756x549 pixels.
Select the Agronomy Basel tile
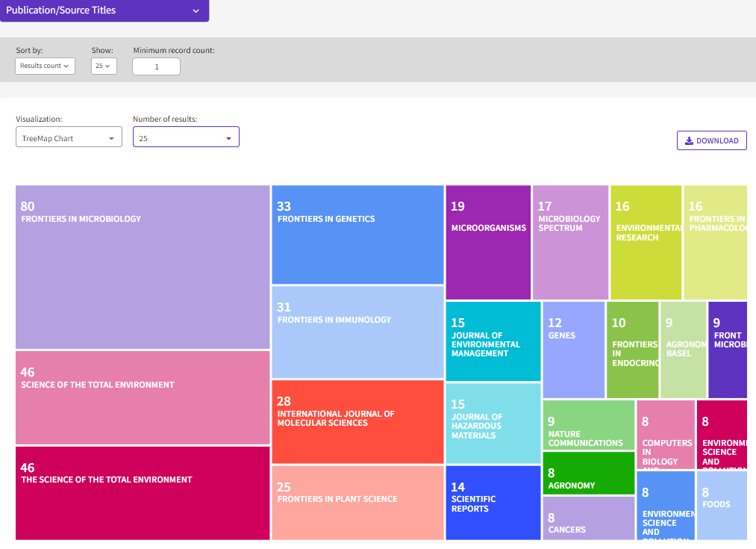pos(684,350)
